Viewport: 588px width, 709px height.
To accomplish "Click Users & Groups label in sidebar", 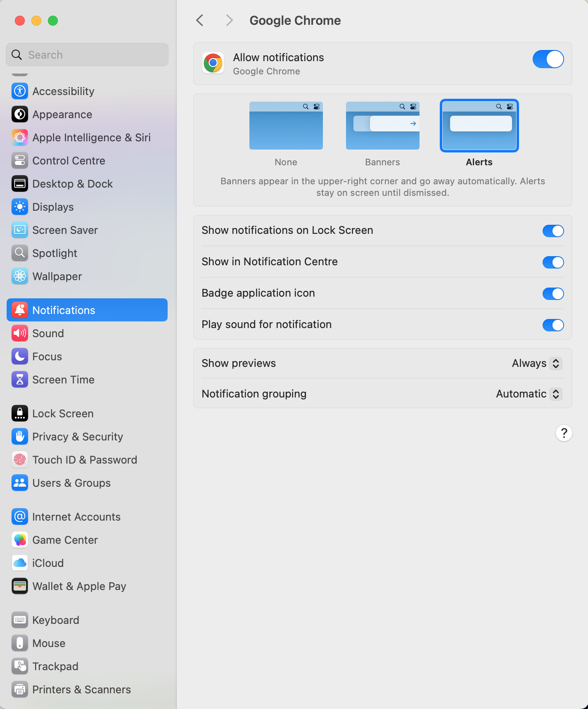I will point(71,483).
